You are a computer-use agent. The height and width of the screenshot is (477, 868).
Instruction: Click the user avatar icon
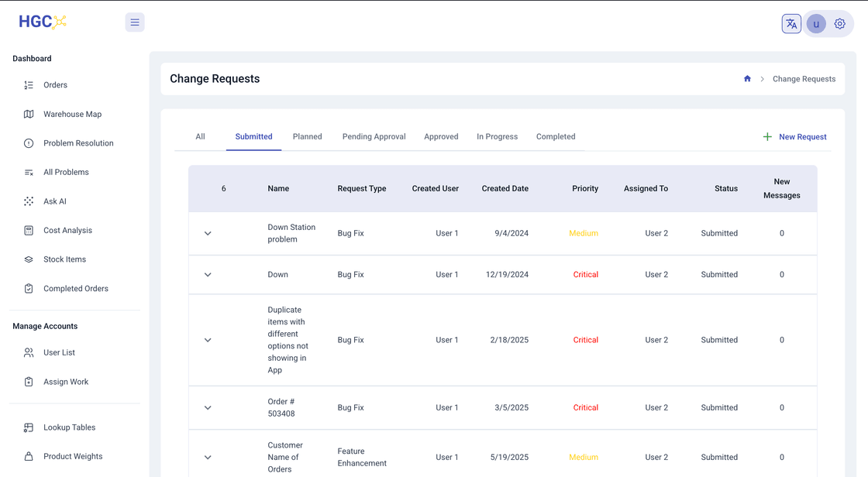(816, 24)
